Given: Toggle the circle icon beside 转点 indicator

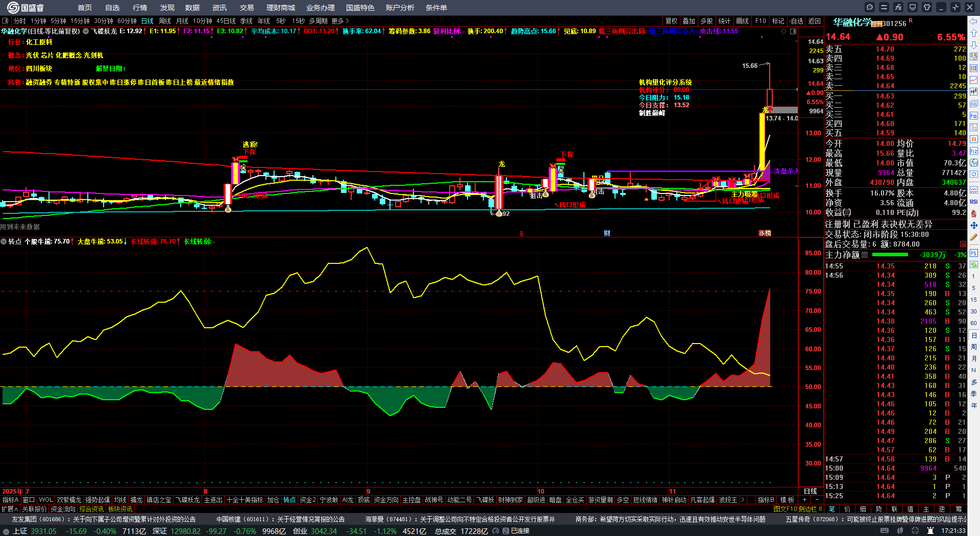Looking at the screenshot, I should [4, 241].
